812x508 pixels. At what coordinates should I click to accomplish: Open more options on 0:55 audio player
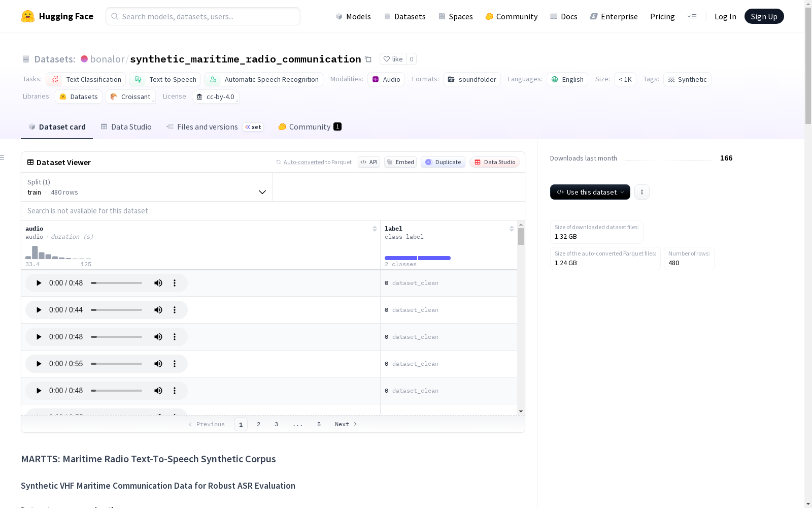point(175,364)
